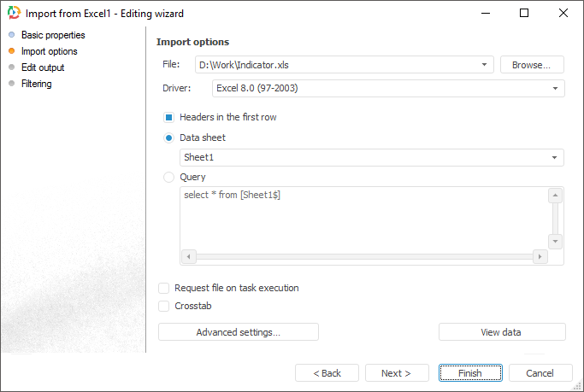Image resolution: width=584 pixels, height=392 pixels.
Task: Open Advanced settings...
Action: 238,332
